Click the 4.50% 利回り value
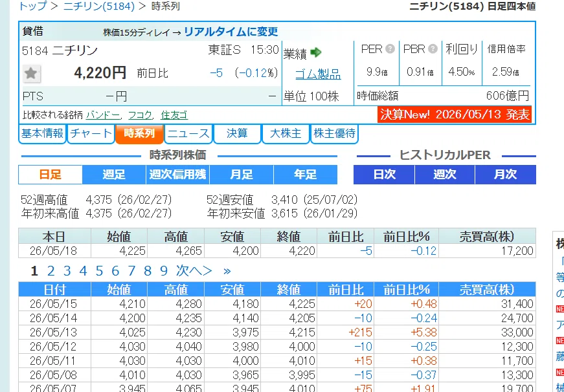 [x=461, y=72]
